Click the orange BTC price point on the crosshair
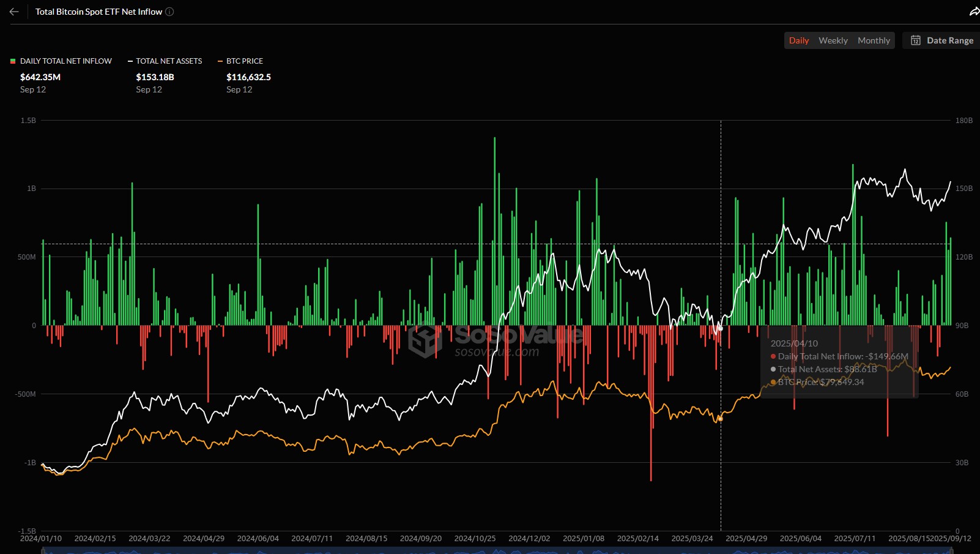 tap(721, 419)
